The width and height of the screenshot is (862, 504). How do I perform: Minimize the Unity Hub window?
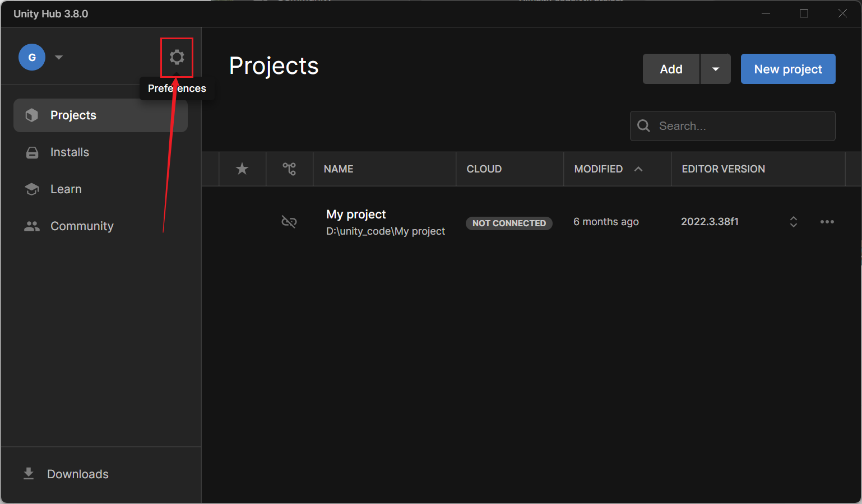(766, 13)
